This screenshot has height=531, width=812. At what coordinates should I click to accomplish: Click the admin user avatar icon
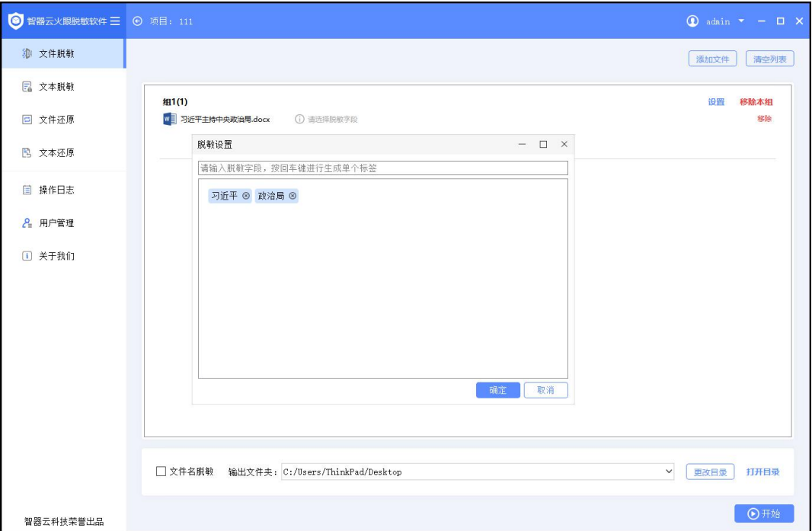692,21
